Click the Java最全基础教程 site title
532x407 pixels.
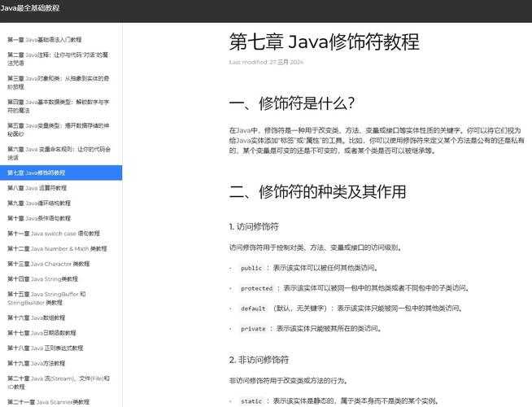pyautogui.click(x=30, y=8)
